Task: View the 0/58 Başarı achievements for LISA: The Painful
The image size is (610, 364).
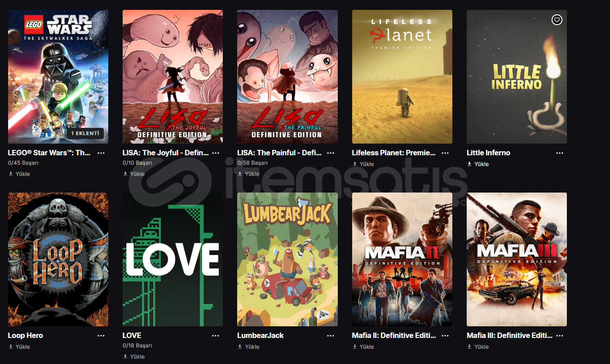Action: 252,163
